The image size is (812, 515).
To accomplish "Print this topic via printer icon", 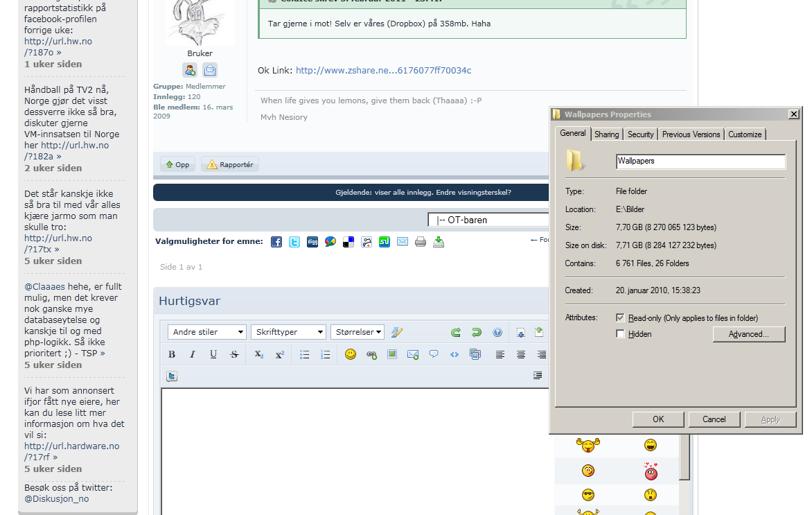I will point(421,242).
